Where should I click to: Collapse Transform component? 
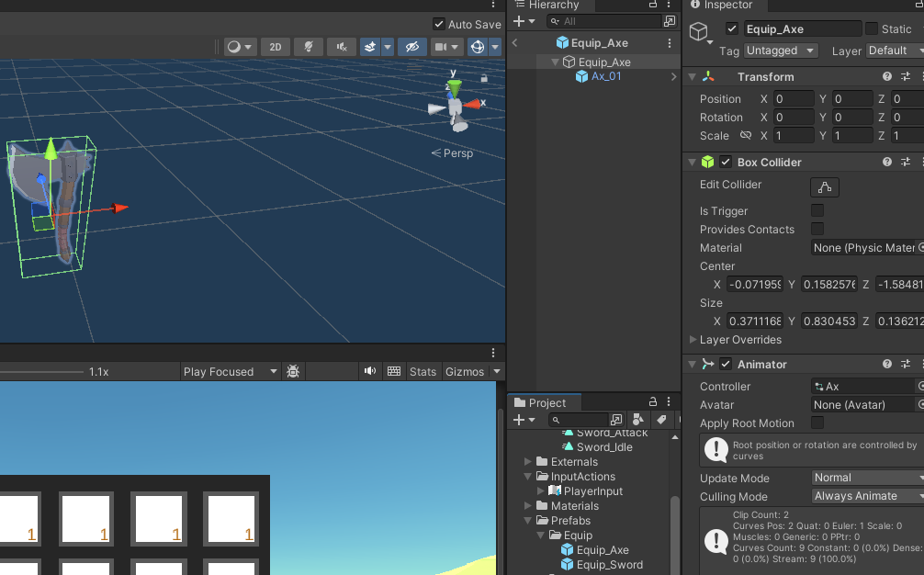693,76
